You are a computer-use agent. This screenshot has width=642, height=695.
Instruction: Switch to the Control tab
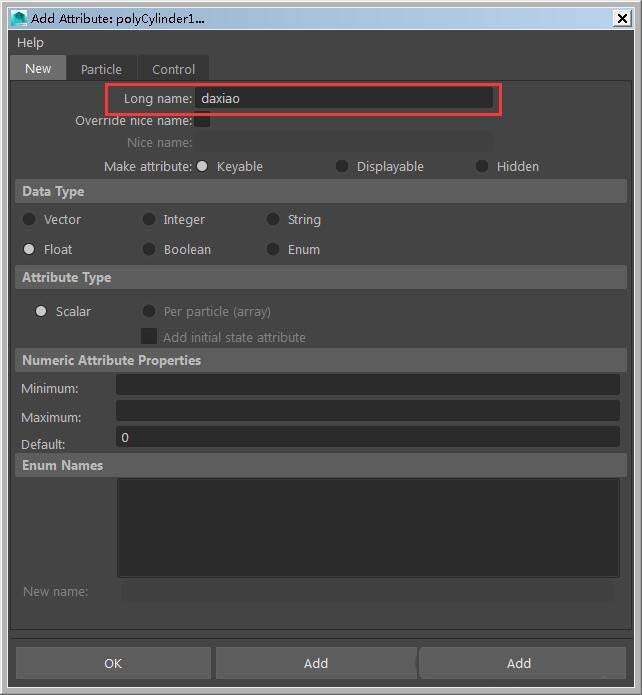click(173, 69)
